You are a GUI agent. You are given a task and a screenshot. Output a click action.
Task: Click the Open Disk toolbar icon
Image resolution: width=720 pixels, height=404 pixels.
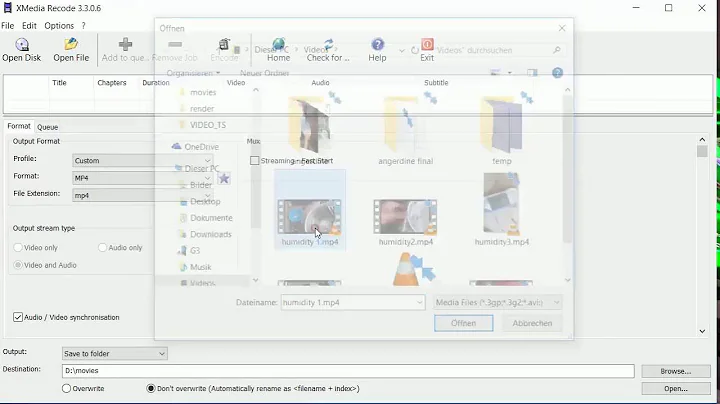(x=22, y=45)
